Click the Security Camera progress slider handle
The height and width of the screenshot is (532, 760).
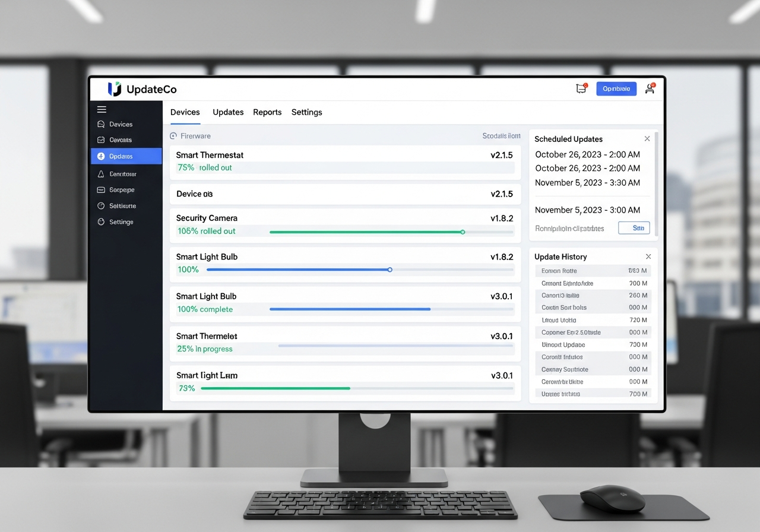pos(463,232)
